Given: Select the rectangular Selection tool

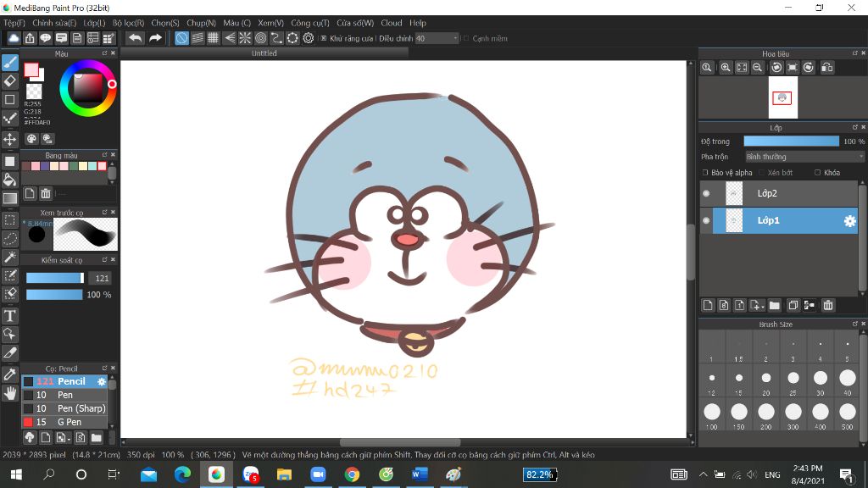Looking at the screenshot, I should [10, 219].
